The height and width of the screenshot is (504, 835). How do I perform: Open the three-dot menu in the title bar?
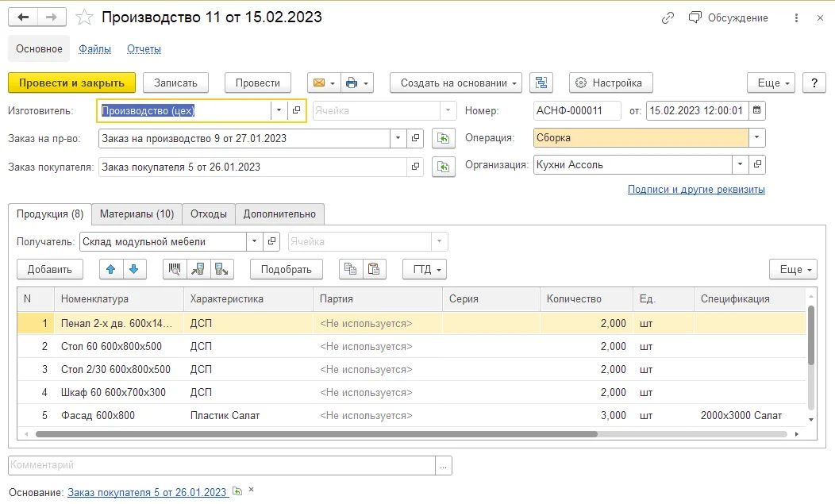pos(796,18)
